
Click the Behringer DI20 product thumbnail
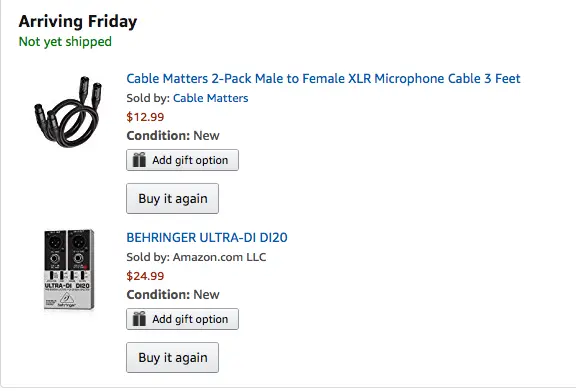click(x=69, y=269)
